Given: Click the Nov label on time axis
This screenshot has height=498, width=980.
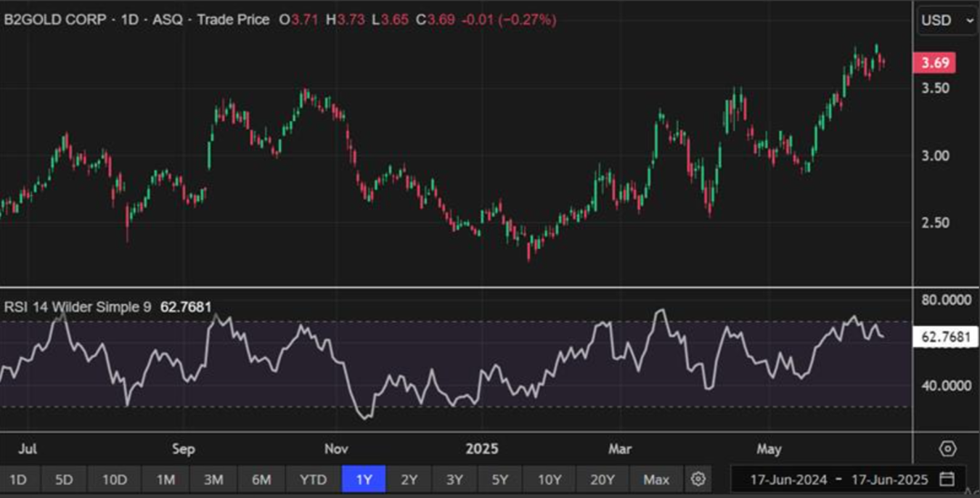Looking at the screenshot, I should pyautogui.click(x=336, y=449).
